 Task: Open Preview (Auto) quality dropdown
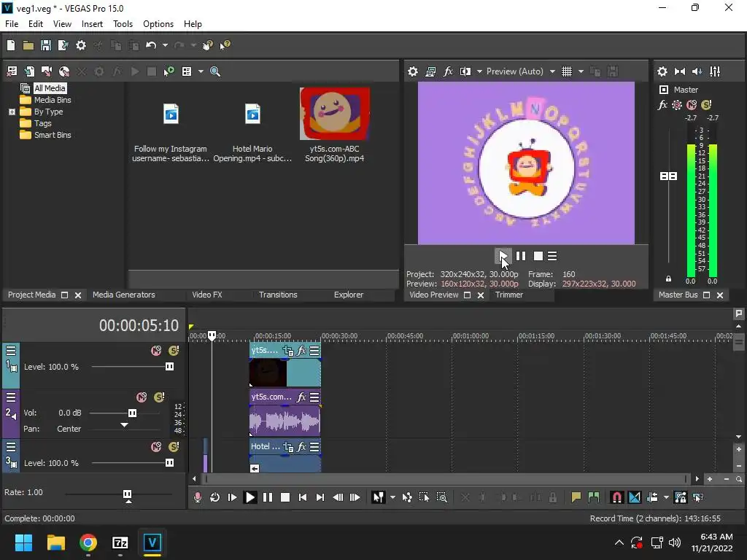(x=552, y=71)
